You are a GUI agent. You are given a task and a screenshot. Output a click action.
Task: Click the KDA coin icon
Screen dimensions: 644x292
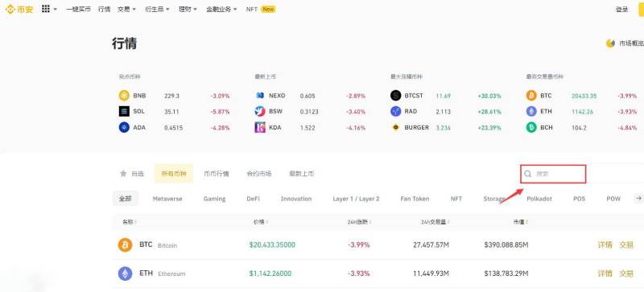259,127
